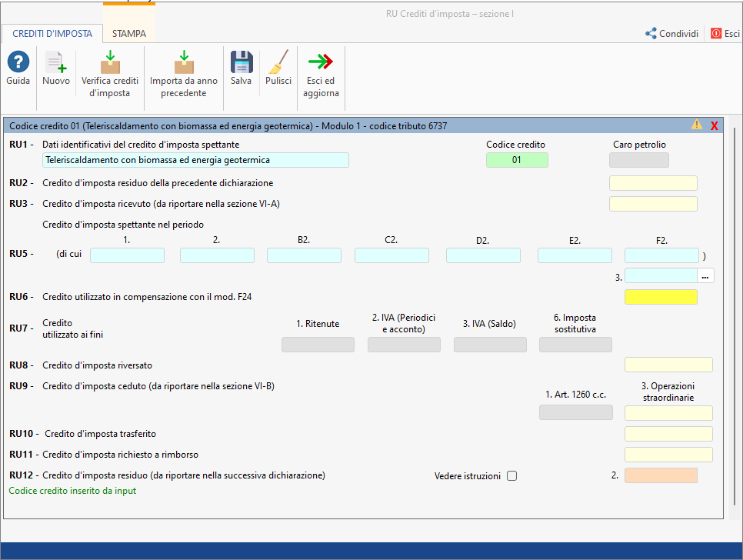
Task: Click RU7 IVA Saldo field
Action: (491, 345)
